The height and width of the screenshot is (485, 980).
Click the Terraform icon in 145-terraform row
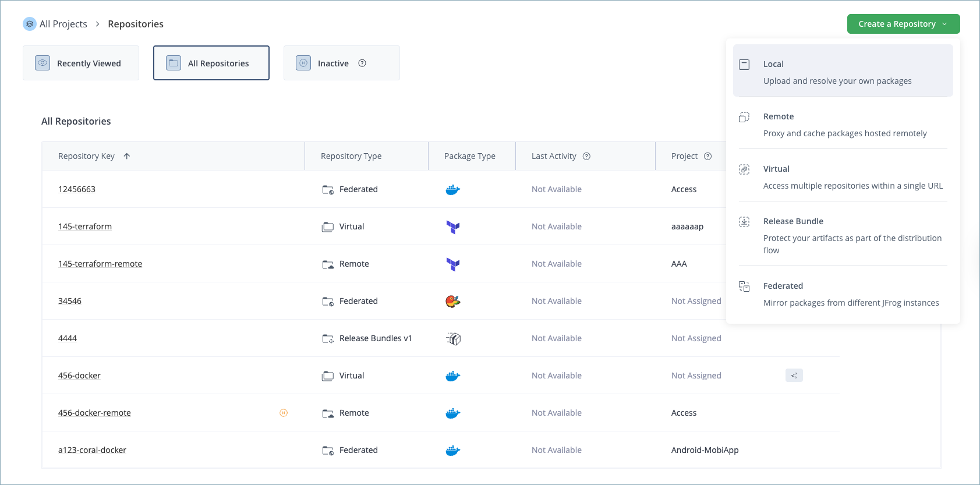[x=453, y=227]
